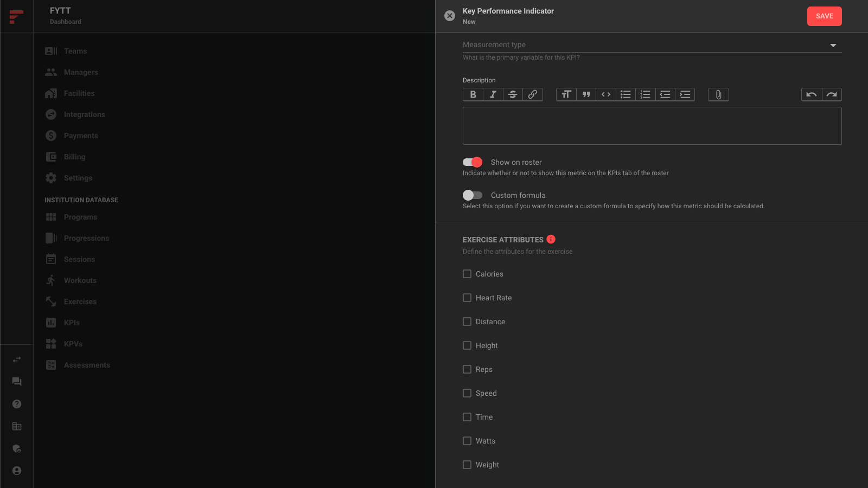Attach a file with paperclip icon
Screen dimensions: 868x488
point(718,94)
